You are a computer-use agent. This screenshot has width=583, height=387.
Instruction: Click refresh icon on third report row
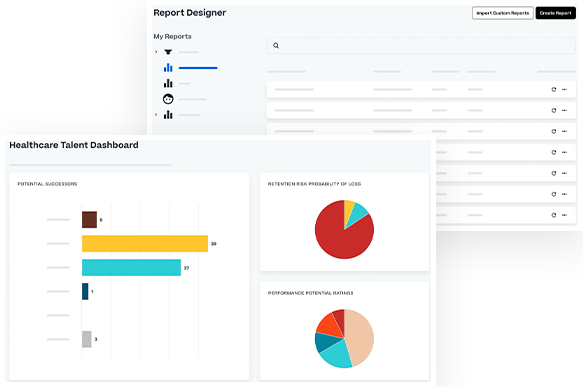(554, 131)
